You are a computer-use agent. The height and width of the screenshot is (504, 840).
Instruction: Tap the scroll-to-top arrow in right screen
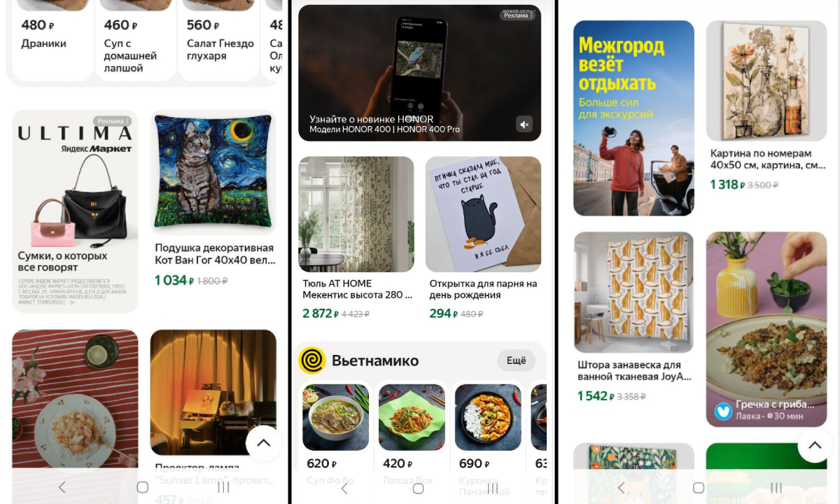click(x=815, y=445)
